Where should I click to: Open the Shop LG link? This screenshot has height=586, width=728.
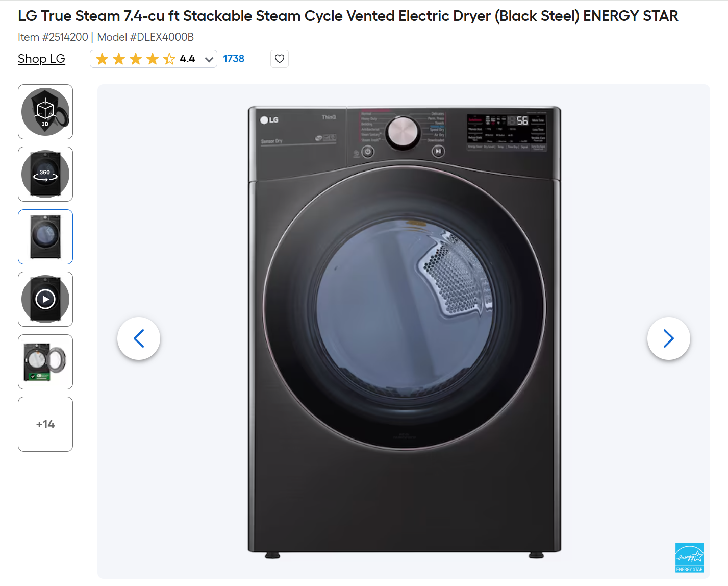coord(41,59)
